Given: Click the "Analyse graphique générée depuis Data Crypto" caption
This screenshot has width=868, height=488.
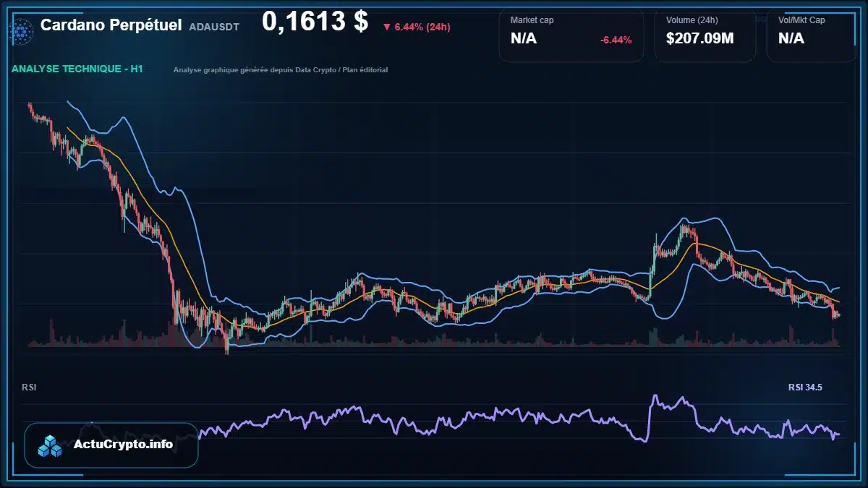Looking at the screenshot, I should point(281,70).
